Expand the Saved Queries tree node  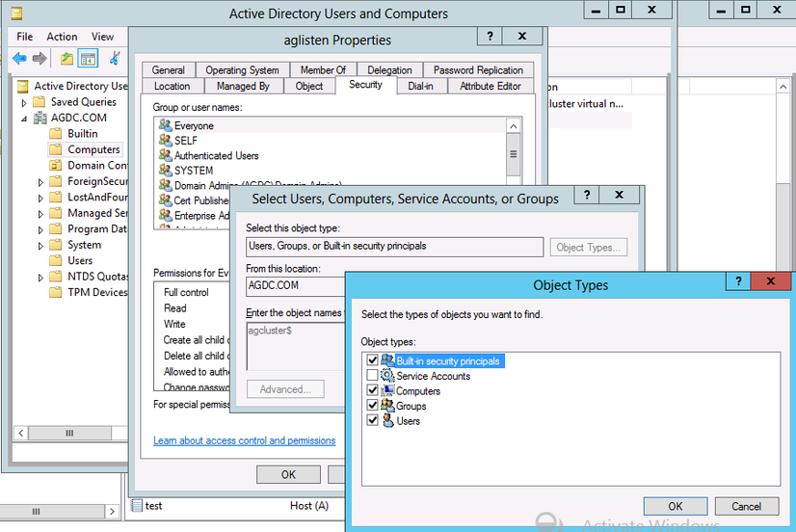[x=24, y=103]
